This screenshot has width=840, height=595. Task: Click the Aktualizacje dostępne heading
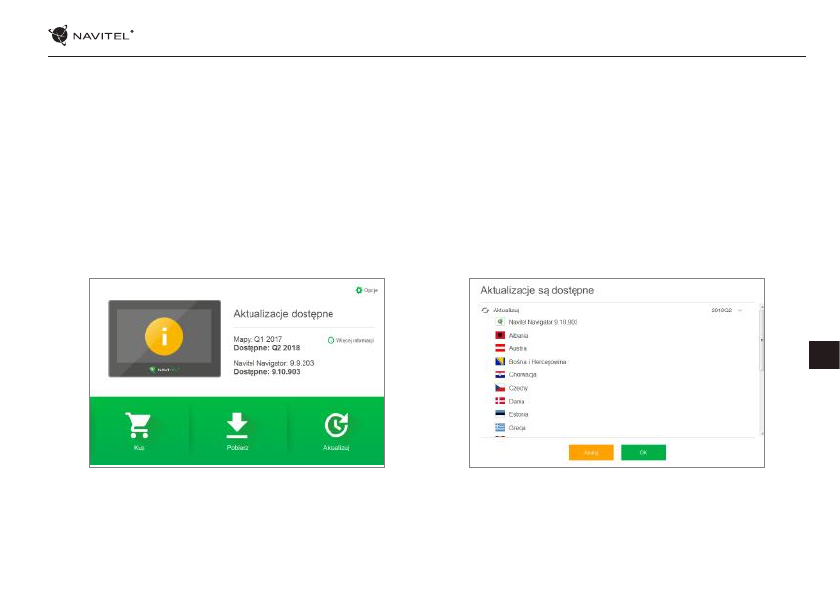click(x=283, y=314)
